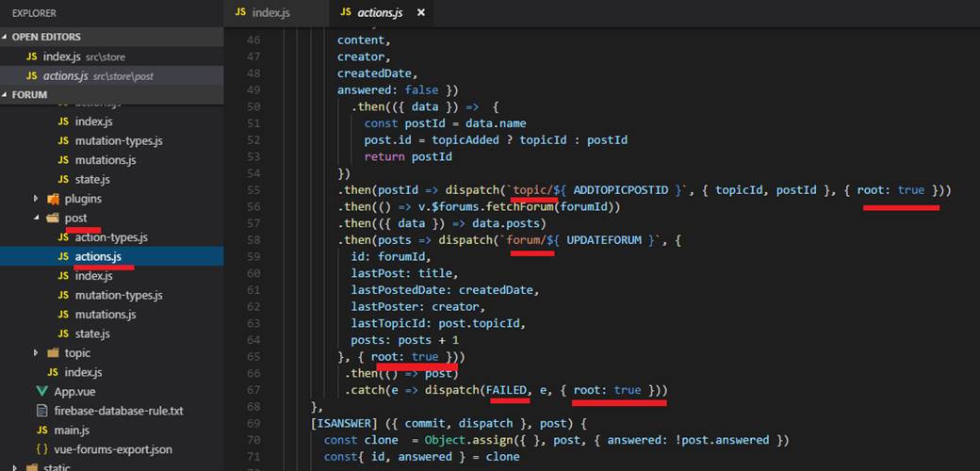The width and height of the screenshot is (980, 471).
Task: Open mutation-types.js inside the post folder
Action: (x=119, y=295)
